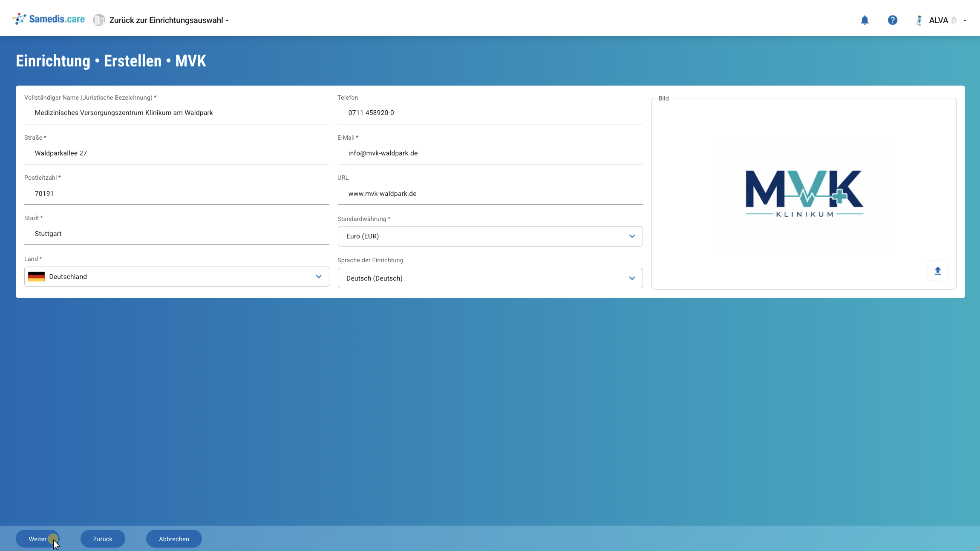
Task: Click the Sprache der Einrichtung label
Action: (x=370, y=260)
